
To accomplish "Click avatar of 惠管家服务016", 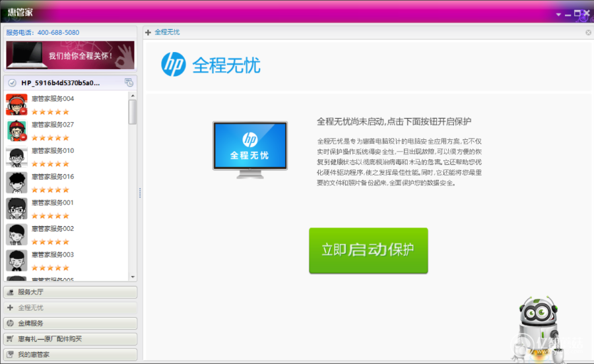I will [x=16, y=183].
